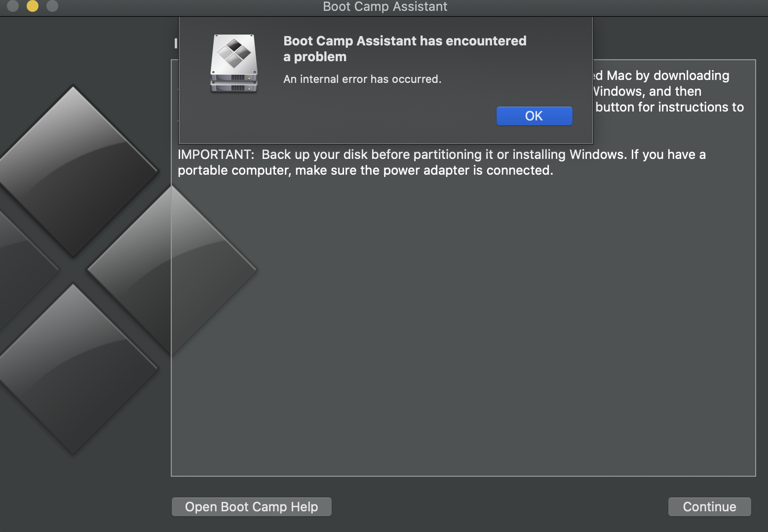
Task: Click the gray zoom window button
Action: point(52,6)
